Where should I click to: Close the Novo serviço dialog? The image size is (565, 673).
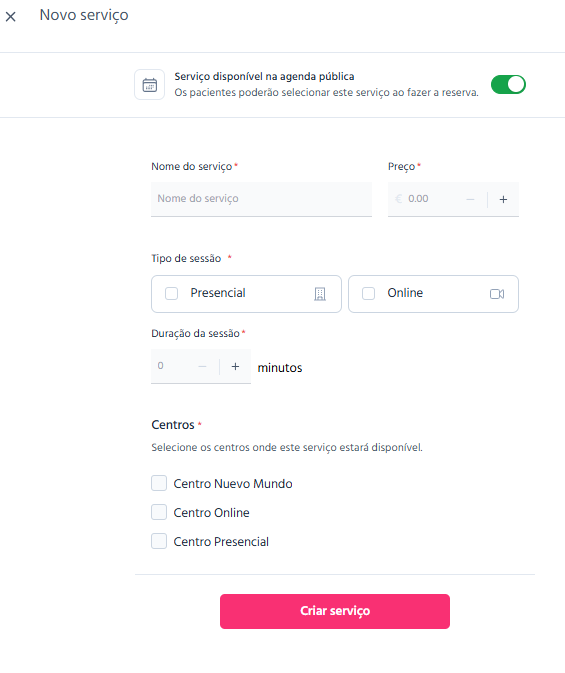pyautogui.click(x=11, y=17)
